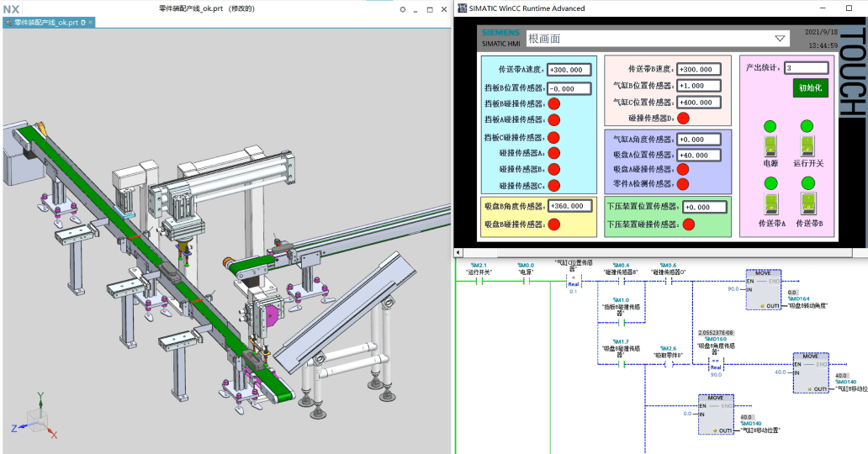Select the equals Real comparator for %MD160

(x=716, y=364)
